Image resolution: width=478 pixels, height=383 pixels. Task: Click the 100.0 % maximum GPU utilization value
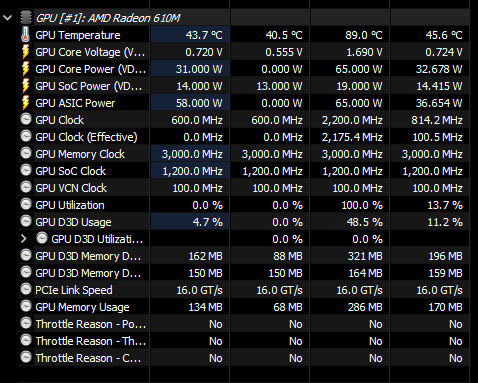(x=362, y=205)
